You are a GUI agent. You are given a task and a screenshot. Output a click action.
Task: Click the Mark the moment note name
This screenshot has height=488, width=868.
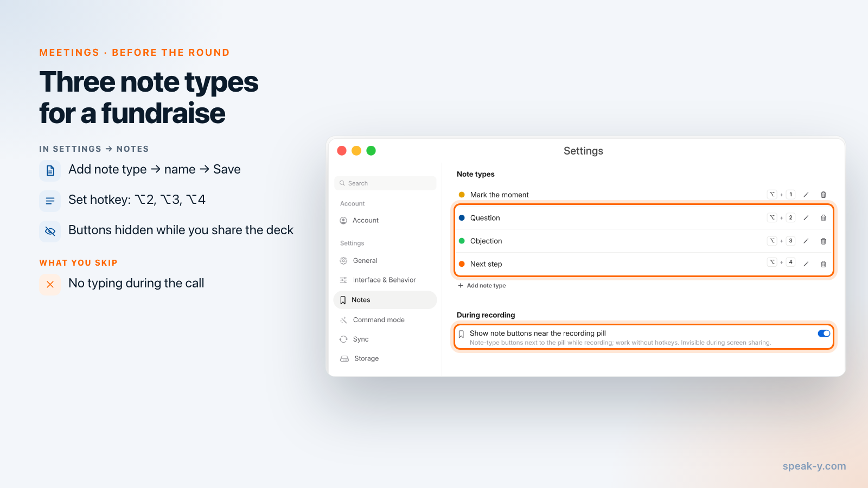click(x=500, y=195)
